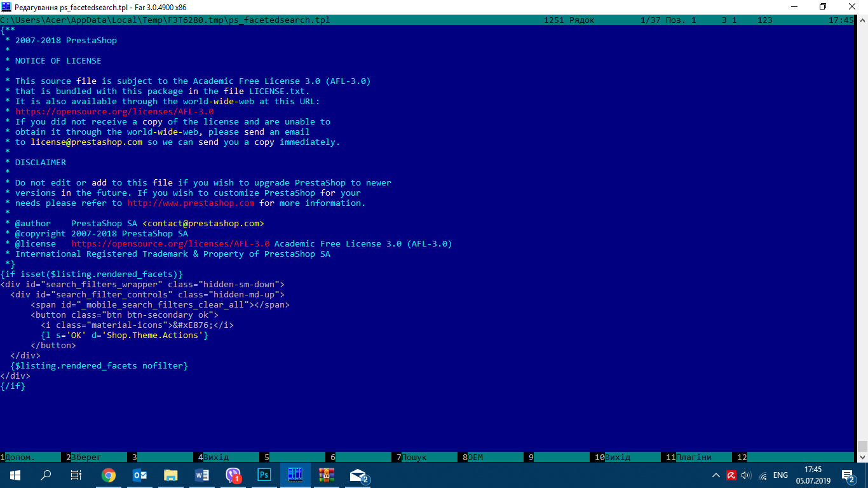This screenshot has height=488, width=868.
Task: Click the material-icons &#xE876; line
Action: point(137,325)
